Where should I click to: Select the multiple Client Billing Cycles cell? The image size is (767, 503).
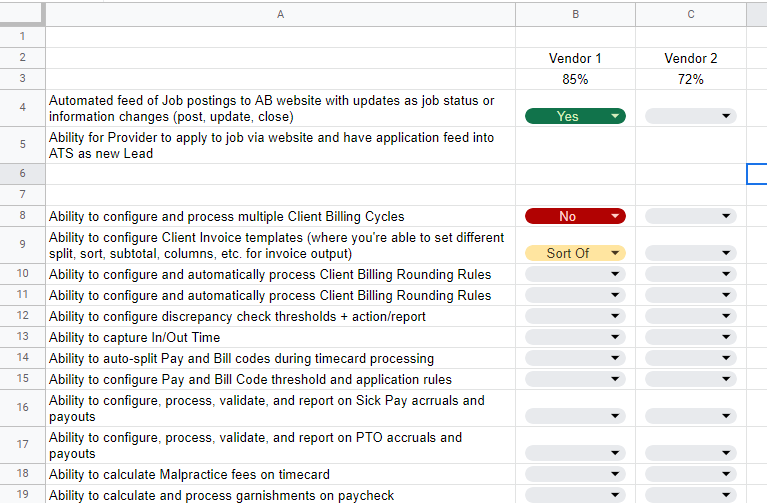coord(280,216)
